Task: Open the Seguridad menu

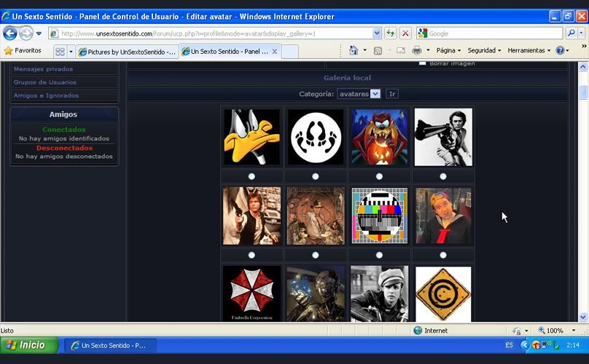Action: [x=484, y=50]
